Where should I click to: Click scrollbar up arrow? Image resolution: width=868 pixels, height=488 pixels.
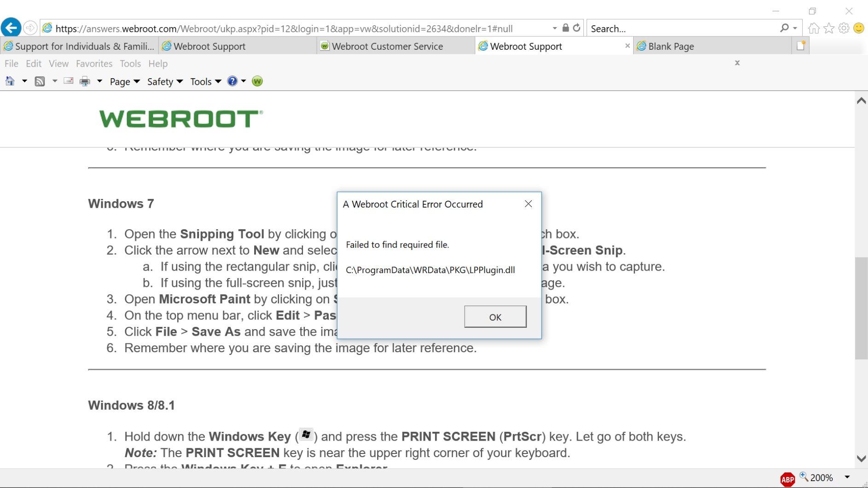(861, 101)
